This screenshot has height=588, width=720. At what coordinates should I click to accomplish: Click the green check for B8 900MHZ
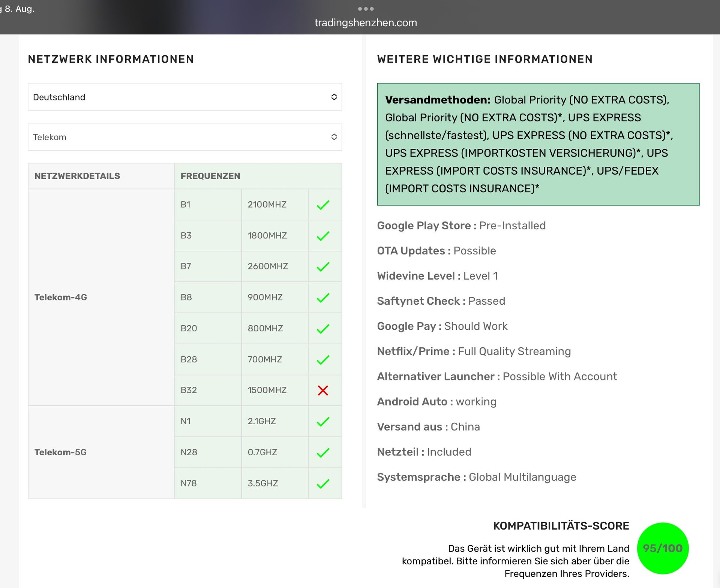pos(323,298)
